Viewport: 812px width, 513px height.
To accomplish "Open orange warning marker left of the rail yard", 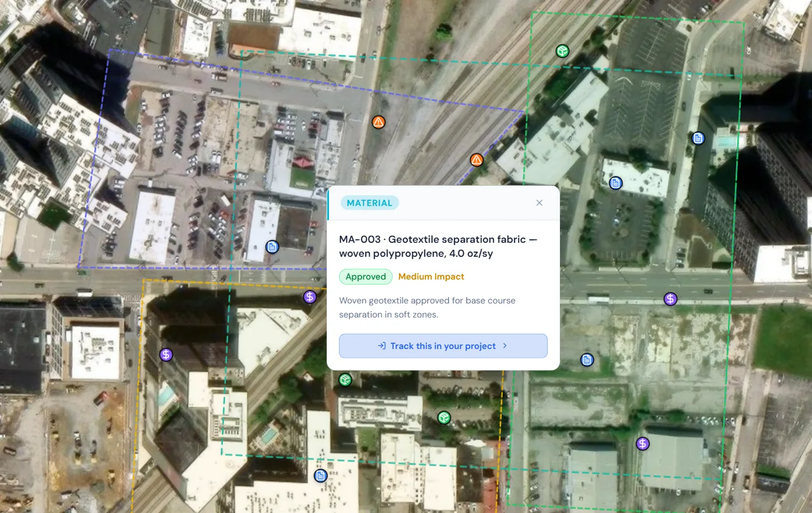I will (379, 122).
